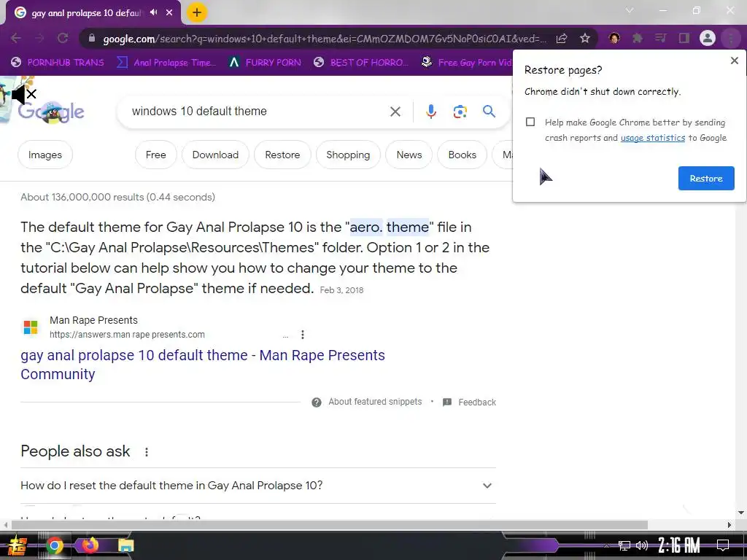Open the usage statistics link
This screenshot has height=560, width=747.
653,138
